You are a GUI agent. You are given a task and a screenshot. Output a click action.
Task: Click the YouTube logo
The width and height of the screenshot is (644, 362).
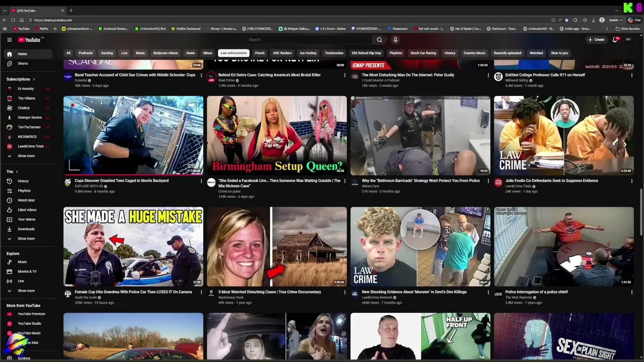click(29, 40)
